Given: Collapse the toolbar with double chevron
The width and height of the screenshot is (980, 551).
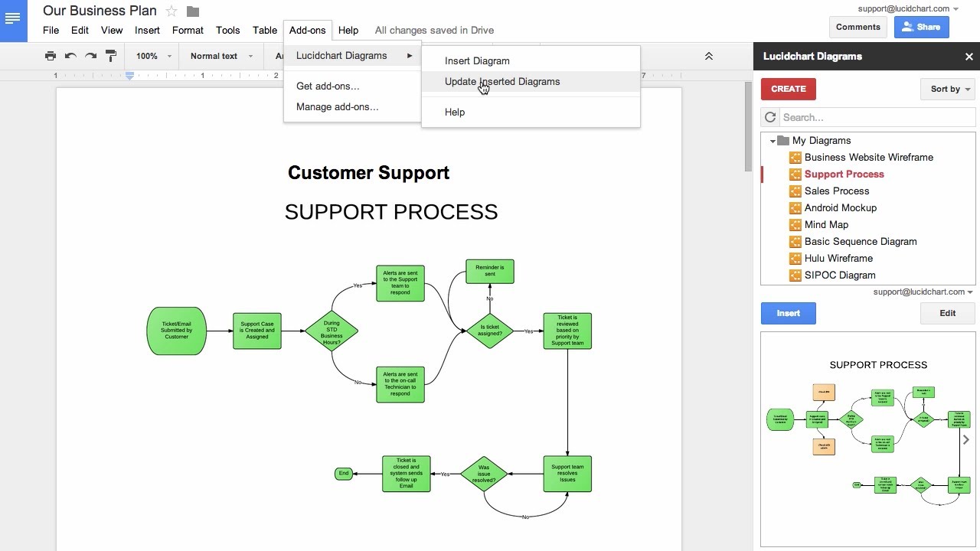Looking at the screenshot, I should [708, 56].
